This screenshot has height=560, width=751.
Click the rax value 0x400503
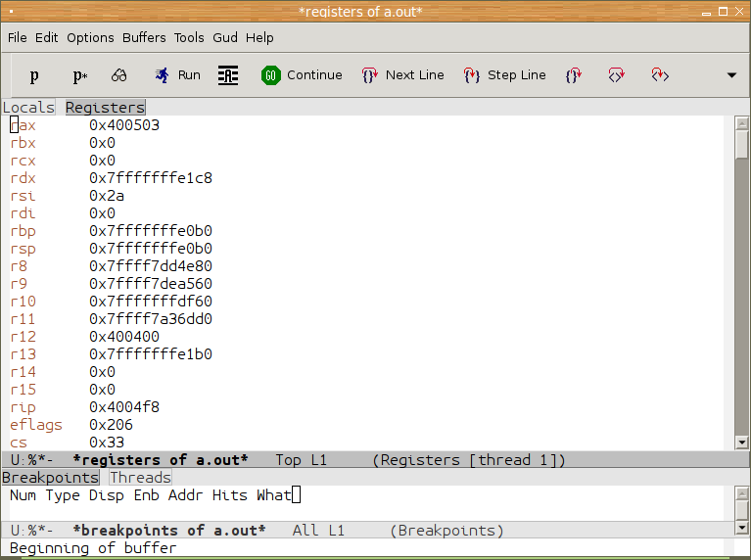[124, 125]
